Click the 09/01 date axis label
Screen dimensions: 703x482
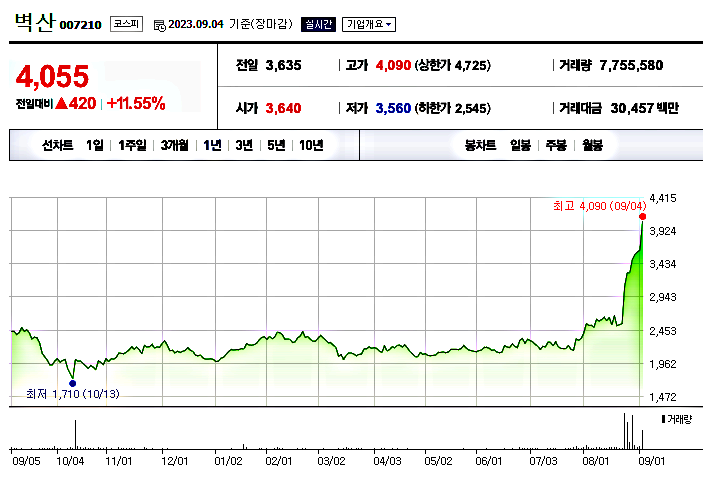652,461
